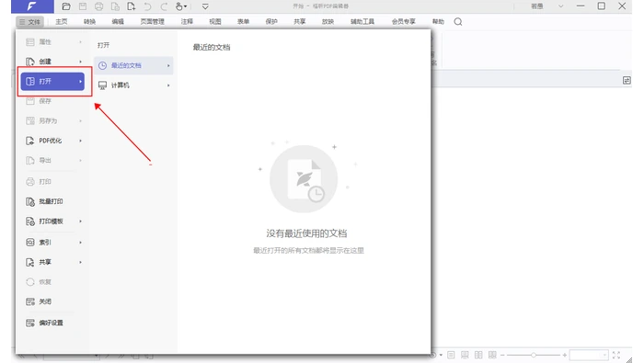This screenshot has height=363, width=644.
Task: Click the Foxit logo button
Action: pos(32,6)
